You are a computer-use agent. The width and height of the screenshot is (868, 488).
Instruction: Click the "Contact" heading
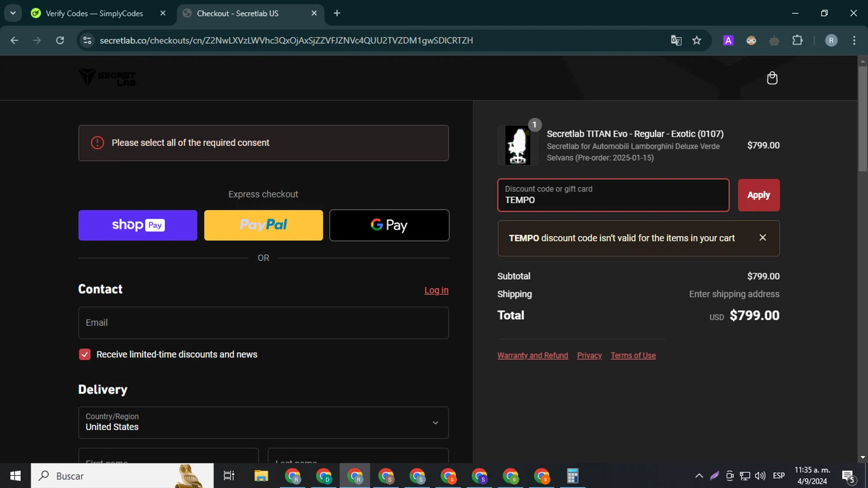click(101, 289)
